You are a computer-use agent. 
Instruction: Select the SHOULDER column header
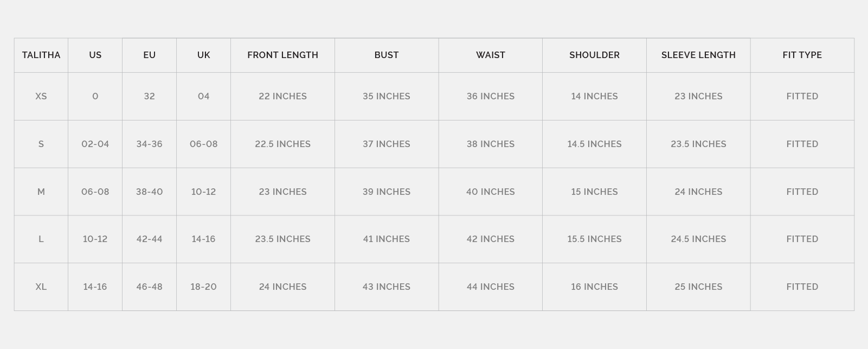[594, 55]
